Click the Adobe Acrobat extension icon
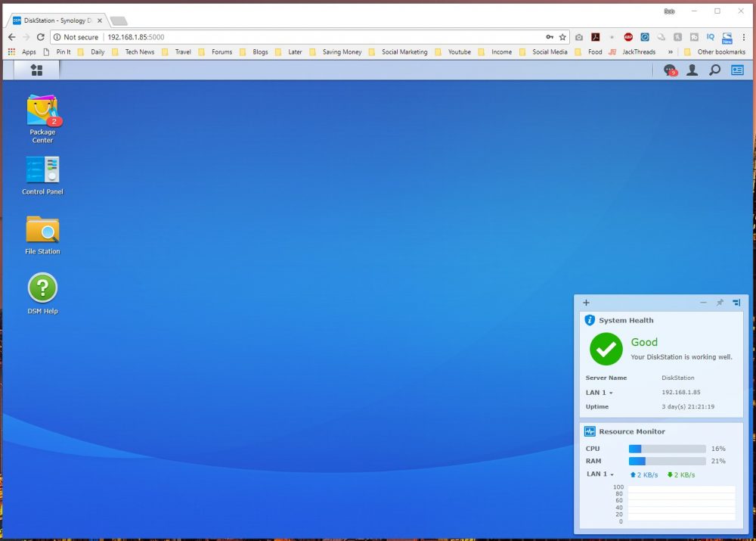The height and width of the screenshot is (541, 756). click(596, 37)
